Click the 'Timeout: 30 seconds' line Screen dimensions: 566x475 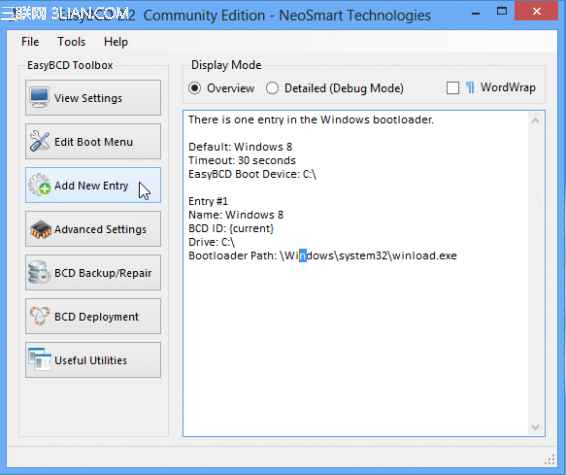(x=242, y=160)
